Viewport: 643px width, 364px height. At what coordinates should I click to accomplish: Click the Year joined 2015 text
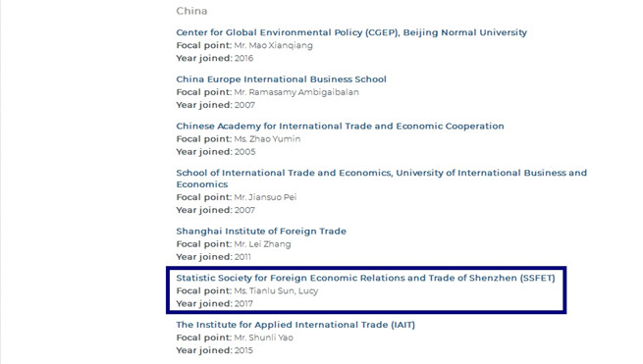[x=214, y=350]
